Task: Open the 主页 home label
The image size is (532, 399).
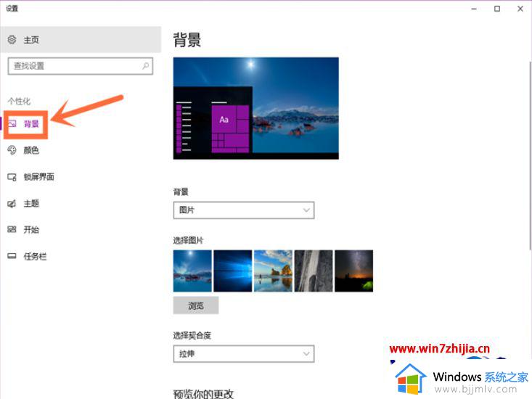Action: [31, 40]
